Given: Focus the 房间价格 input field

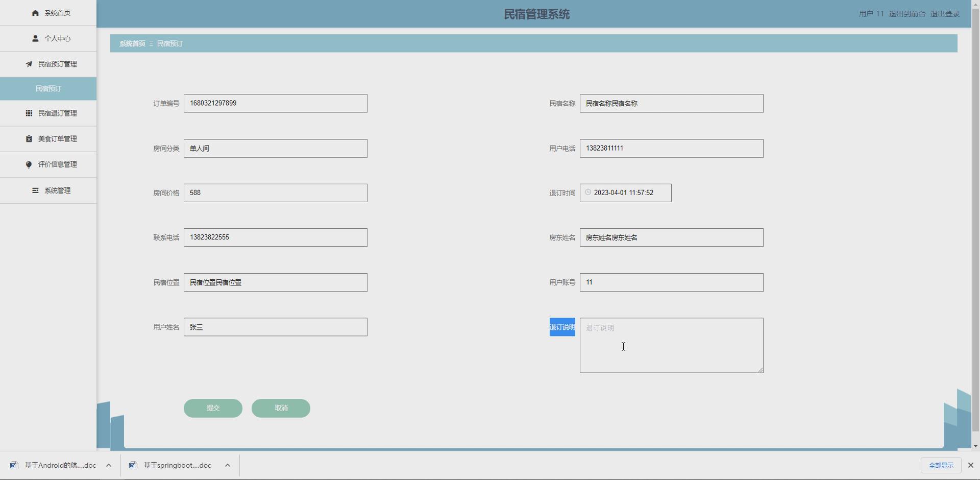Looking at the screenshot, I should click(275, 193).
